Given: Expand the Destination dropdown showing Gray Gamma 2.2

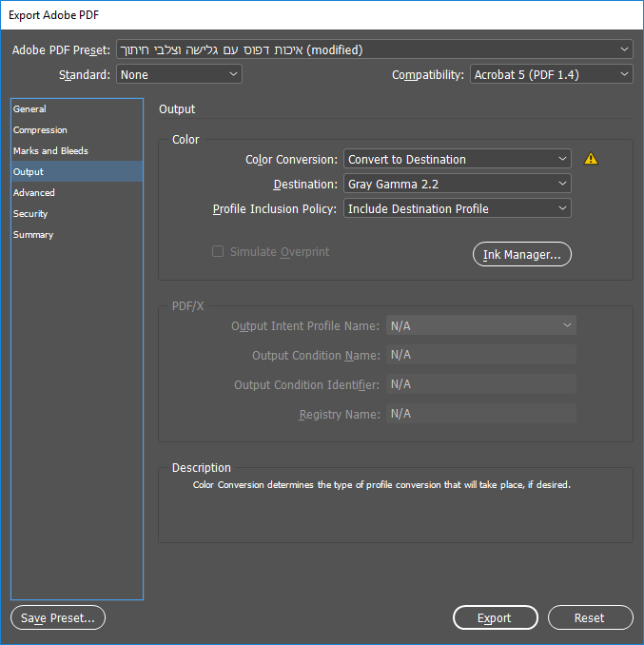Looking at the screenshot, I should (x=458, y=184).
